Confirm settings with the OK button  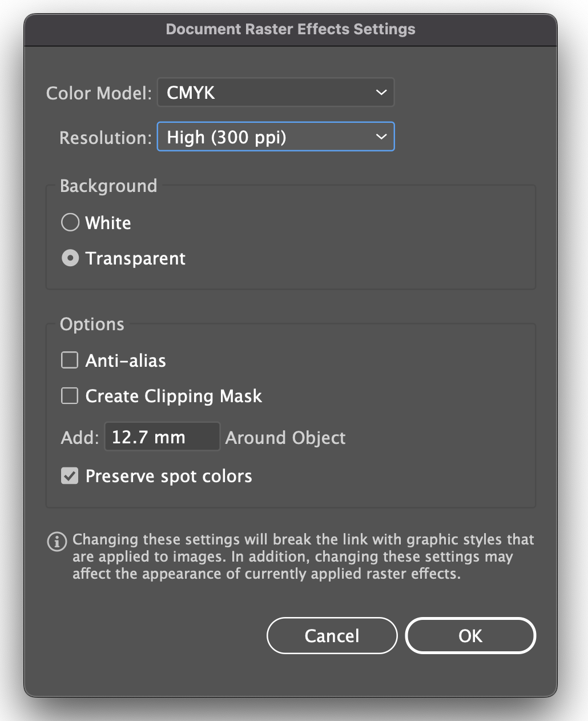pos(470,635)
